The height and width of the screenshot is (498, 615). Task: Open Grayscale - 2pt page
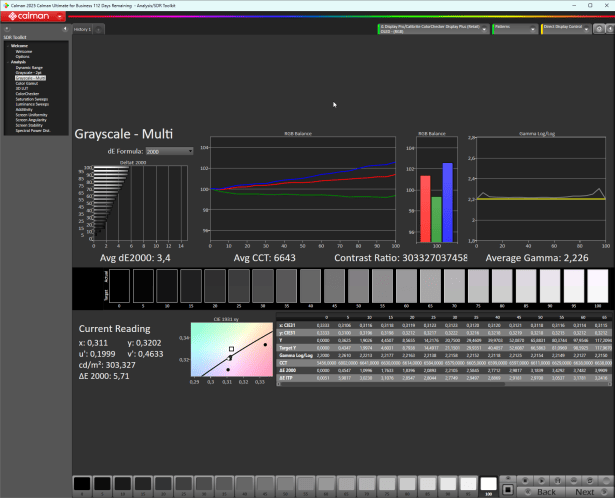(x=28, y=73)
